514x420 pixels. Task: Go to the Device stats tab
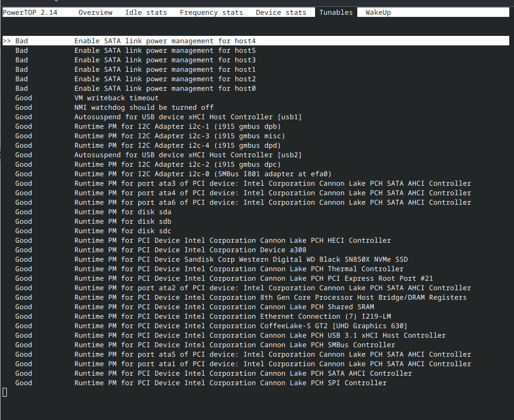point(281,13)
